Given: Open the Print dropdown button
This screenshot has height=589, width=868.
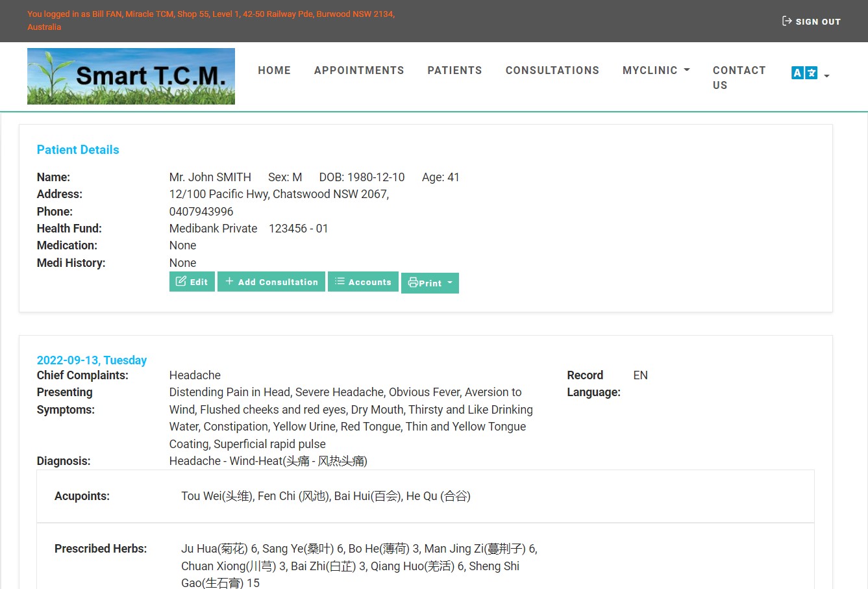Looking at the screenshot, I should 430,283.
